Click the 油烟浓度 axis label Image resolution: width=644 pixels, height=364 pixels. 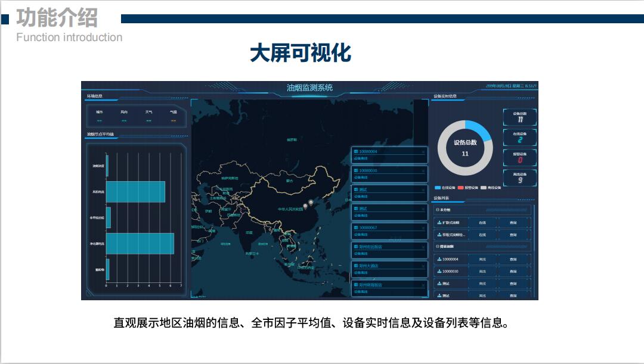click(98, 166)
